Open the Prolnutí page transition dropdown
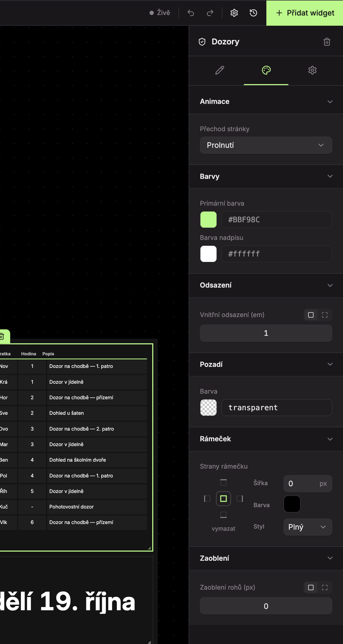This screenshot has width=343, height=644. [x=266, y=145]
